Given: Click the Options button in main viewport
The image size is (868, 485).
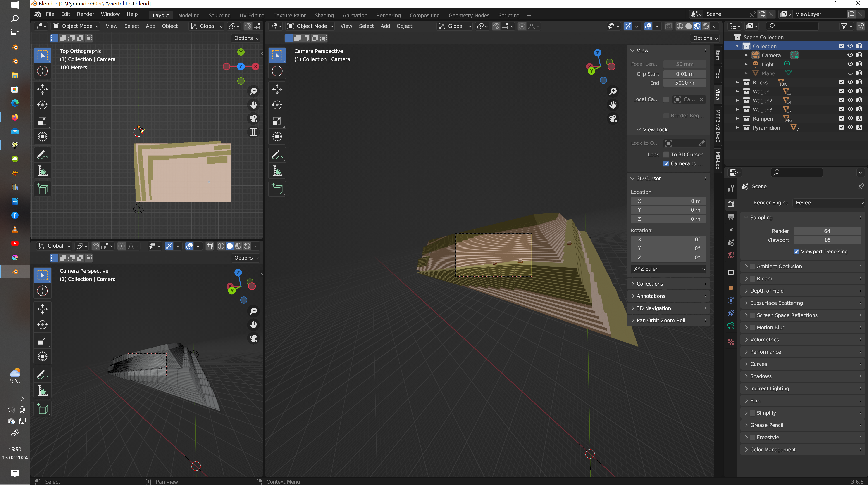Looking at the screenshot, I should tap(705, 38).
